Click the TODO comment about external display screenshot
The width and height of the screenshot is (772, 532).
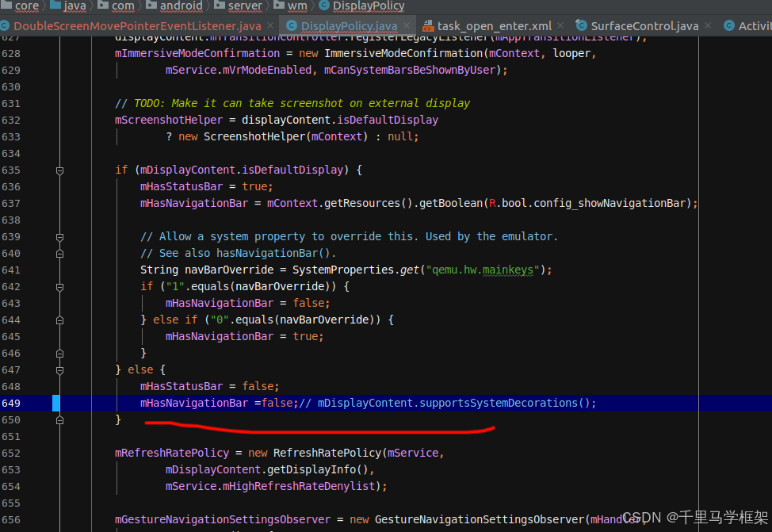coord(292,103)
